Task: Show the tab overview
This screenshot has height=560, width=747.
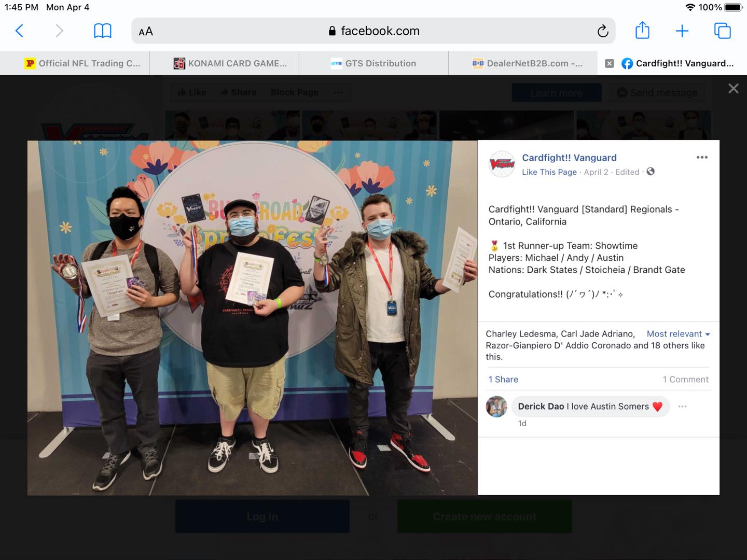Action: tap(722, 31)
